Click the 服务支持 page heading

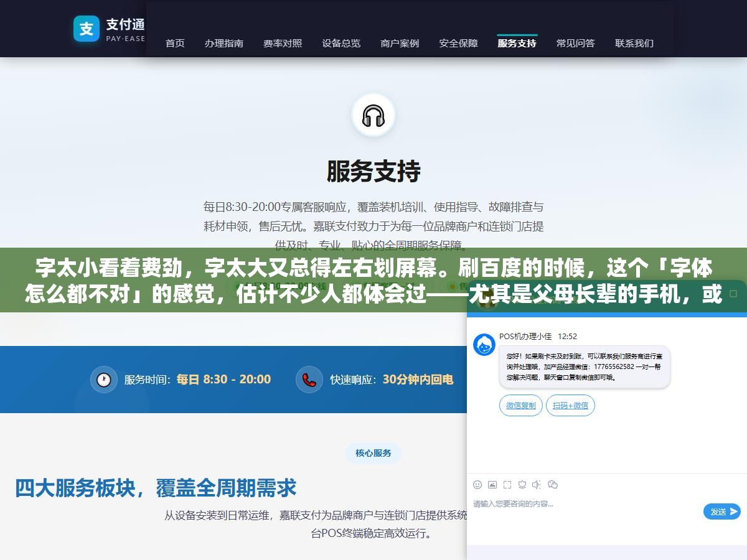[x=374, y=171]
